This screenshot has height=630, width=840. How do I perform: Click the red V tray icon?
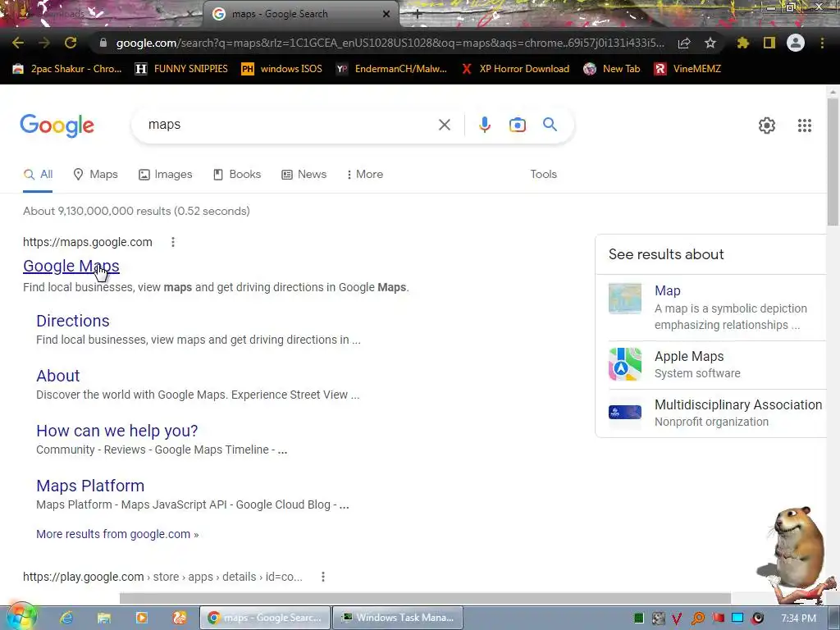[x=677, y=619]
